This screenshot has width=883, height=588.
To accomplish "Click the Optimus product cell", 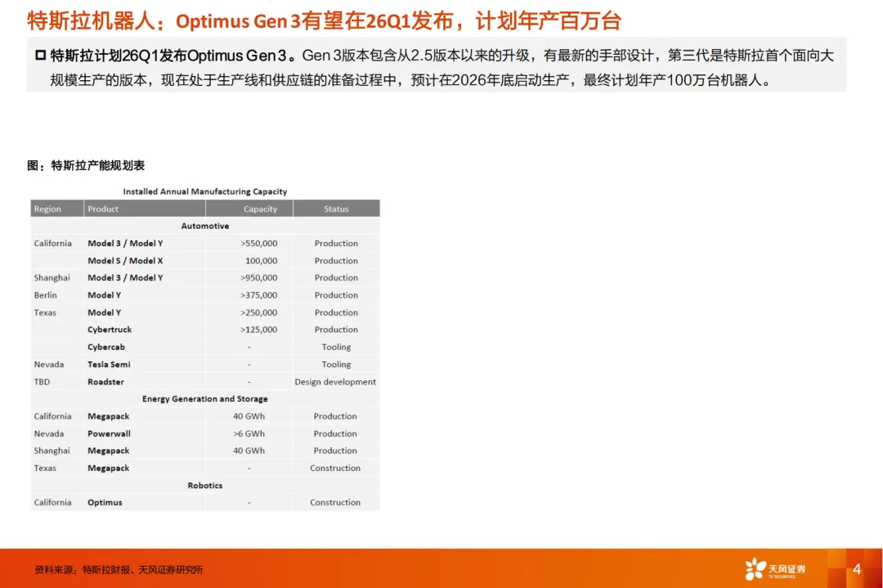I will (105, 502).
